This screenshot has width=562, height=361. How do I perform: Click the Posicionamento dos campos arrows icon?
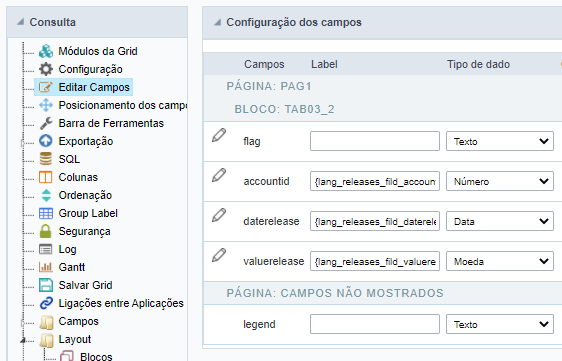46,105
